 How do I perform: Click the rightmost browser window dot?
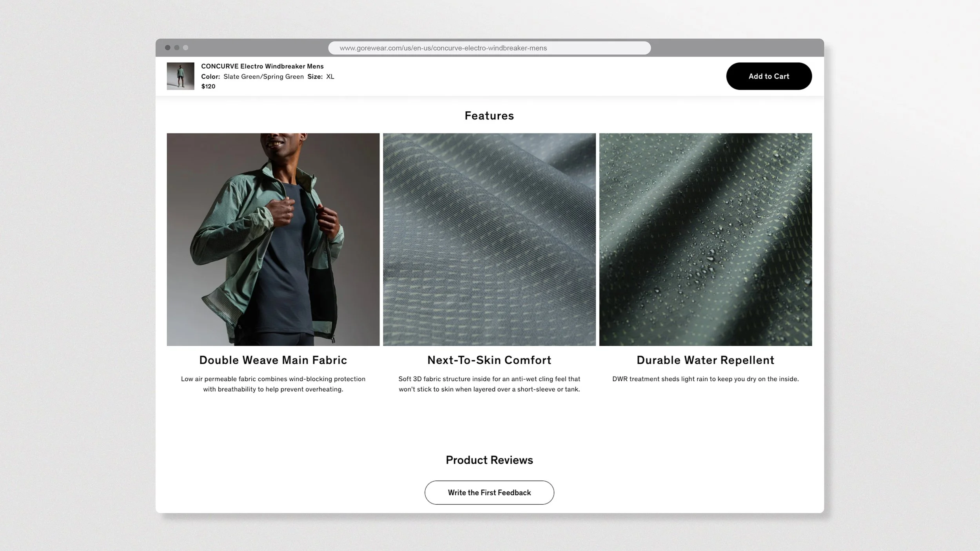point(185,48)
